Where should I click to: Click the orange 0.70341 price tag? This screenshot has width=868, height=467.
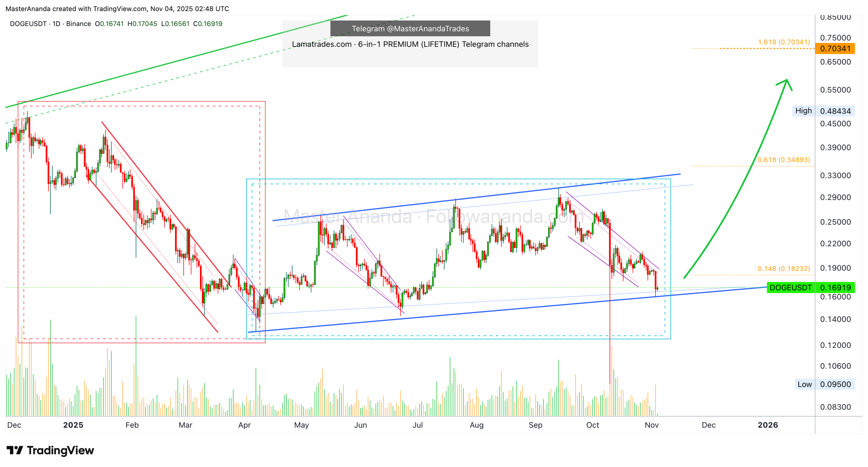835,49
